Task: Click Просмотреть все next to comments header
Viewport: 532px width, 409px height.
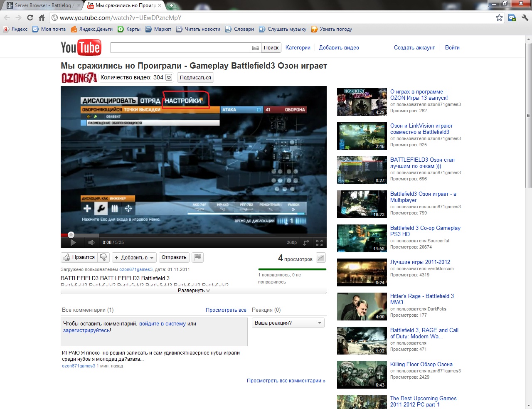Action: pyautogui.click(x=226, y=310)
